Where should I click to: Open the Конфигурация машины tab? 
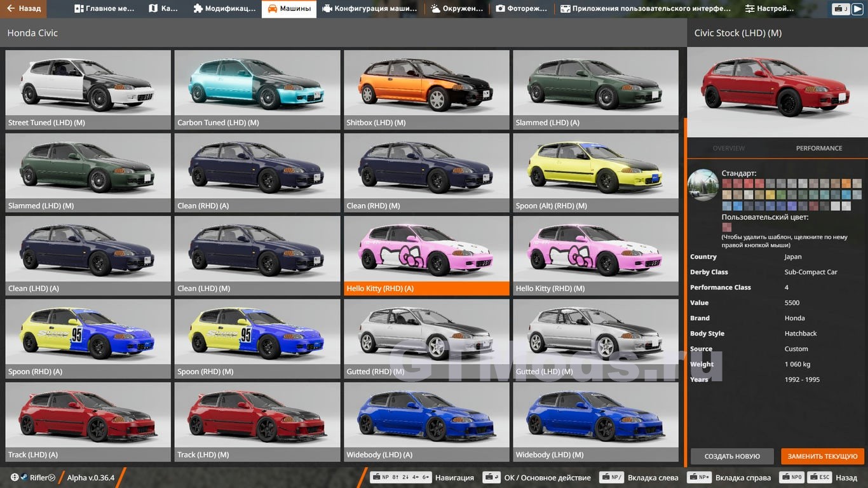click(x=369, y=9)
